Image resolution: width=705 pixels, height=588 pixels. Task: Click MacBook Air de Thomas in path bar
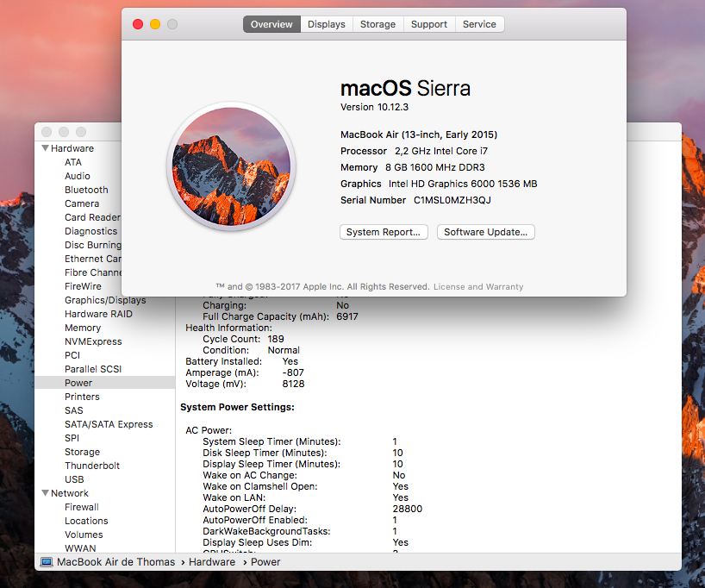[116, 562]
